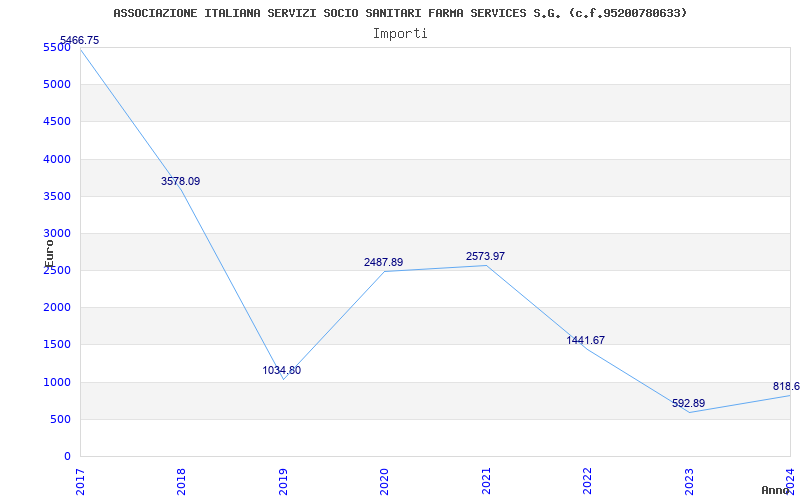Click the 1441.67 data point label
The width and height of the screenshot is (800, 500).
tap(586, 340)
